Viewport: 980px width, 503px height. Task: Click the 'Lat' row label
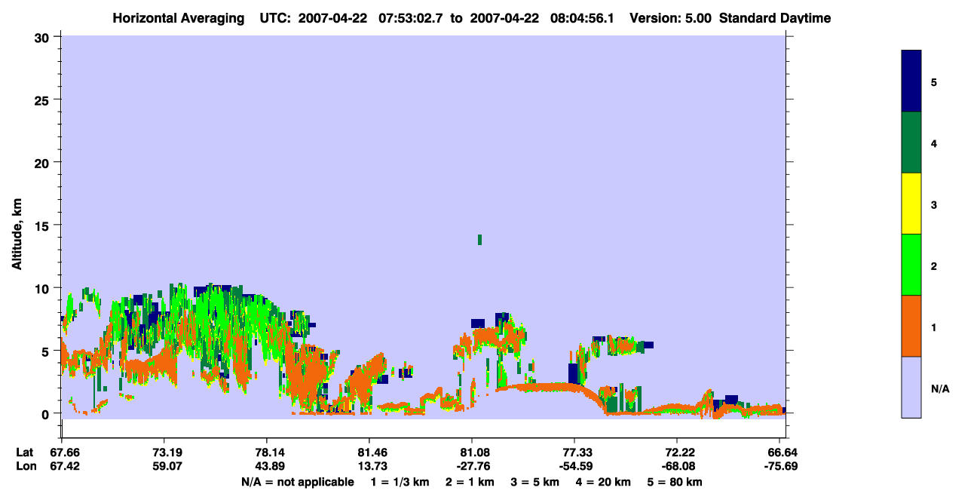tap(25, 452)
